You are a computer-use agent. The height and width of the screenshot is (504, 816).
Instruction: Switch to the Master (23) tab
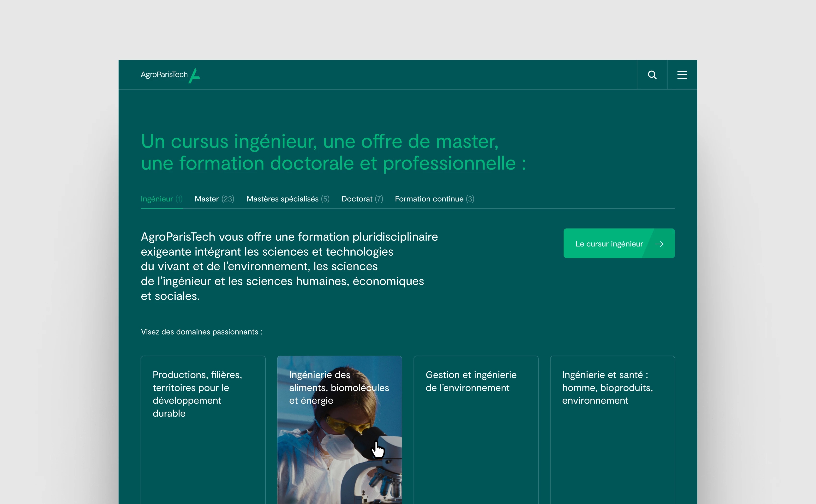[x=215, y=199]
